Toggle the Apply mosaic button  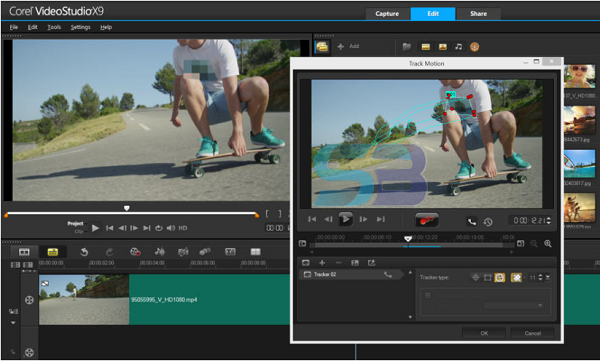(516, 278)
